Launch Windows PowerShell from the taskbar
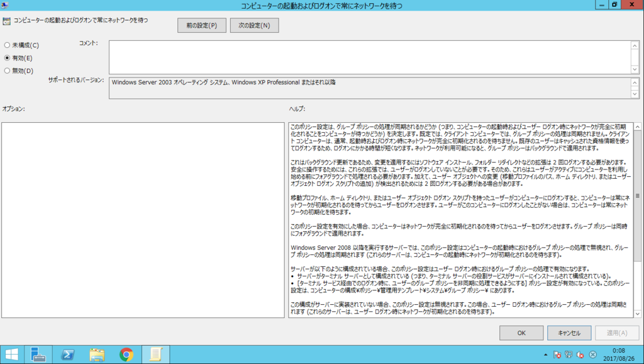The width and height of the screenshot is (644, 364). coord(67,354)
